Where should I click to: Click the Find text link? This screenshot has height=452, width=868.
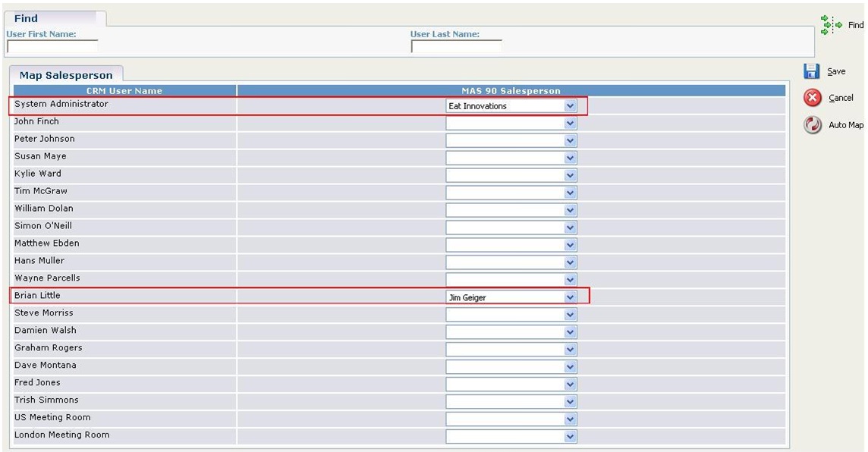tap(856, 25)
